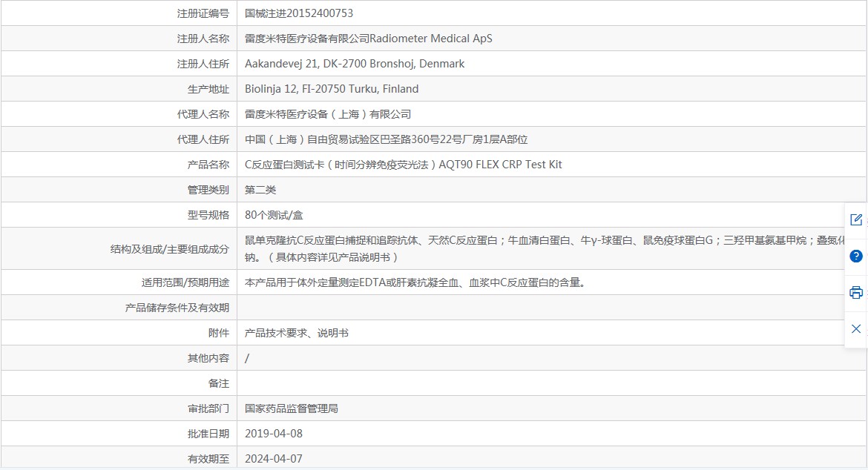Click the 产品名称 label
868x470 pixels.
208,165
